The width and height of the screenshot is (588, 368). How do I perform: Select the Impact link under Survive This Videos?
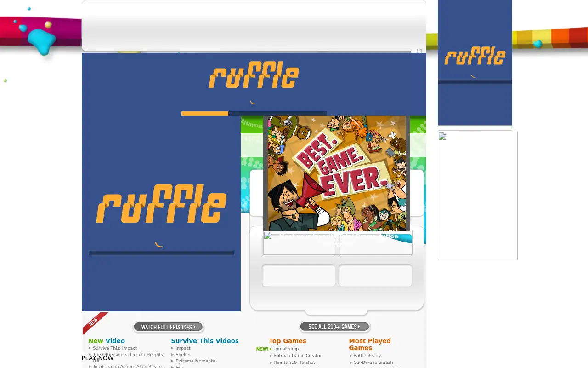pyautogui.click(x=183, y=348)
